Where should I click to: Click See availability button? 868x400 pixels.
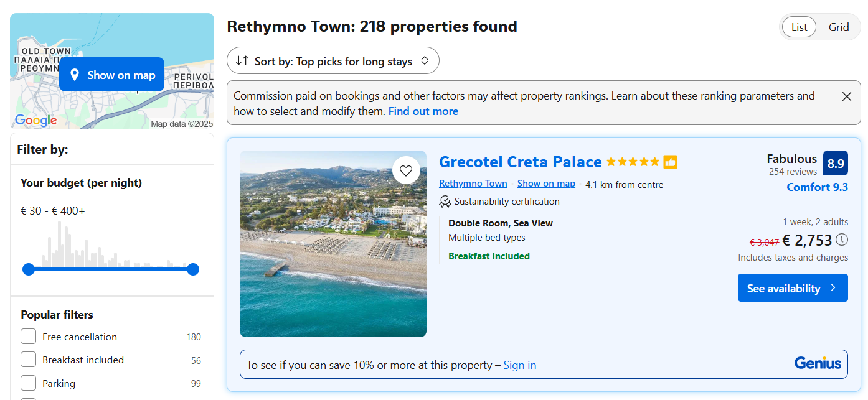[792, 288]
